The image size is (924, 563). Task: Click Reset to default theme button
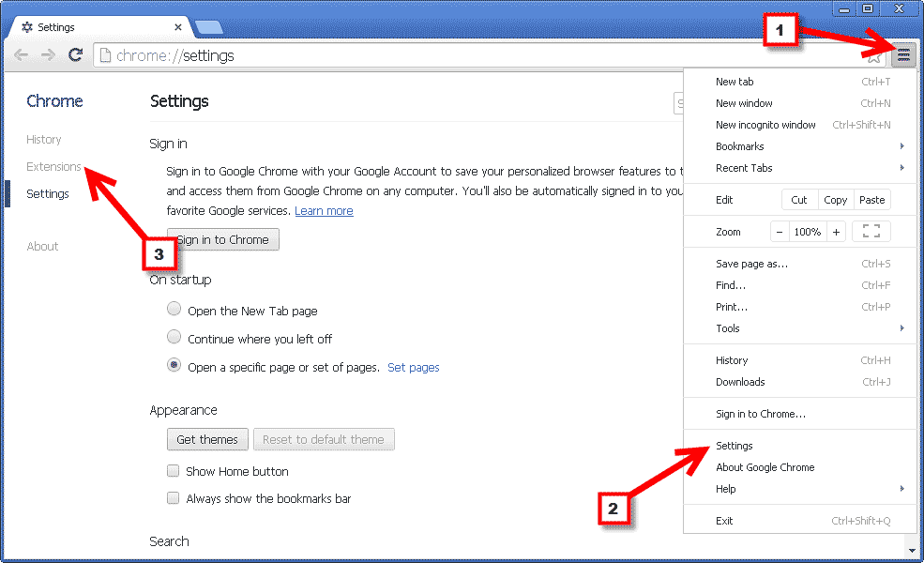[x=324, y=439]
